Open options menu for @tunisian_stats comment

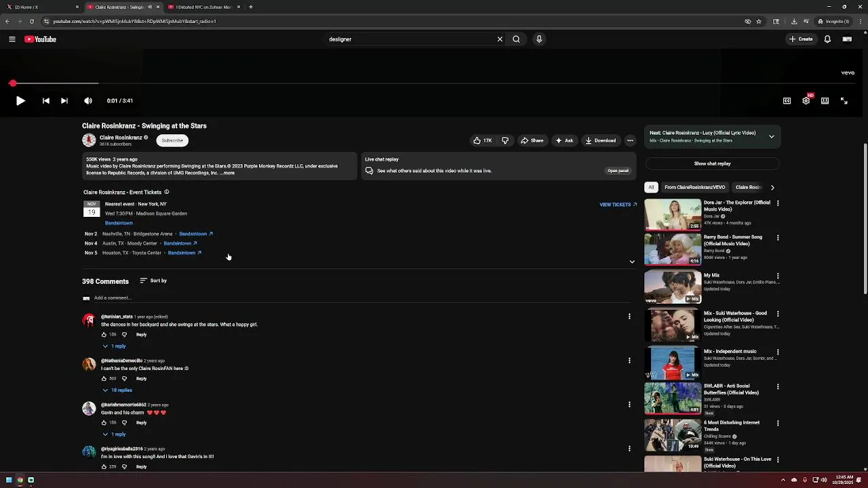click(x=629, y=317)
